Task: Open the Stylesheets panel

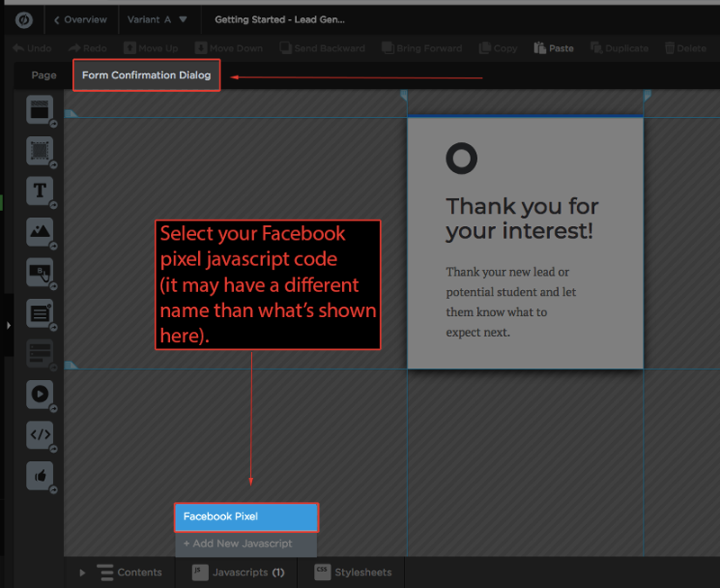Action: (x=353, y=573)
